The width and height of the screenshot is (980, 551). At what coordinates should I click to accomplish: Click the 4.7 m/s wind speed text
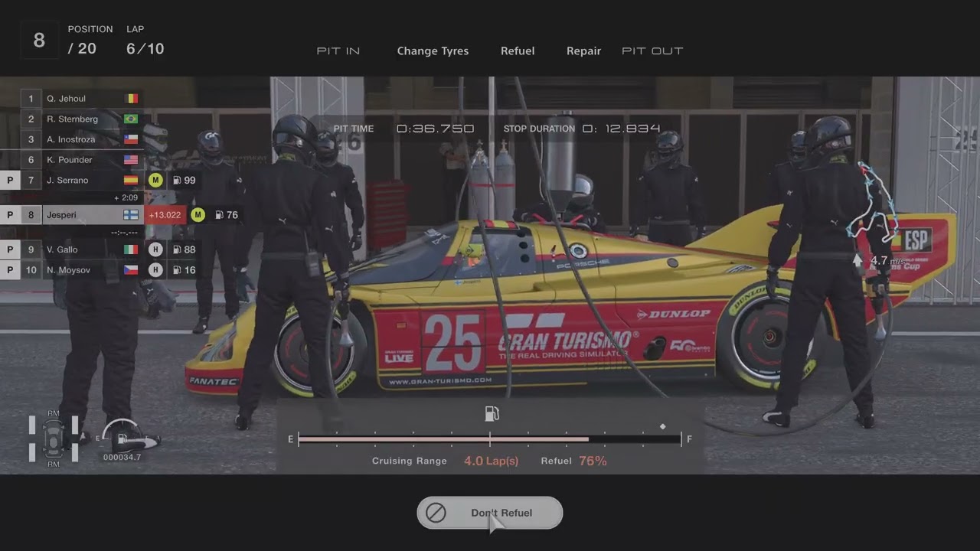[x=887, y=261]
